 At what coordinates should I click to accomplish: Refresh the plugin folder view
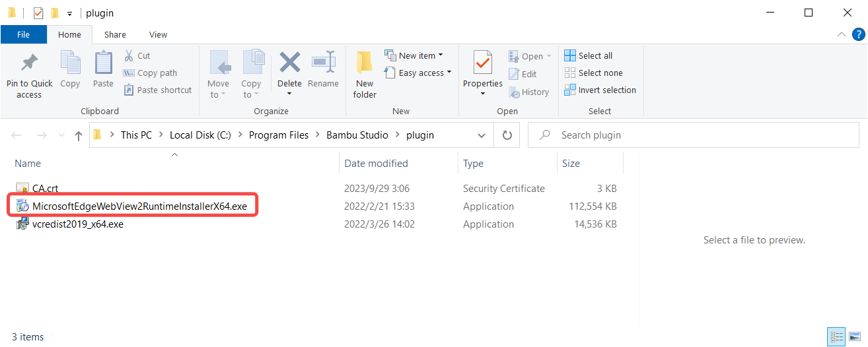pos(507,135)
